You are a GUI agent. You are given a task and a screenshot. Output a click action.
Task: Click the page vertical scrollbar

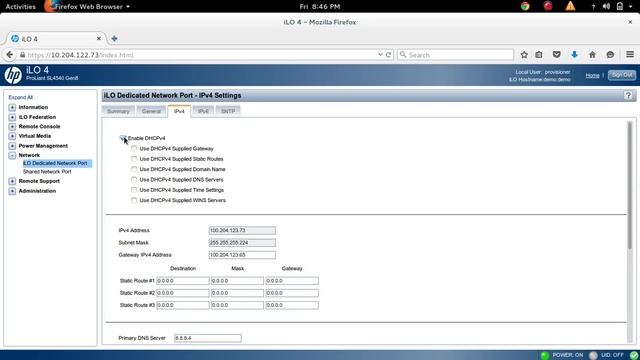[630, 184]
